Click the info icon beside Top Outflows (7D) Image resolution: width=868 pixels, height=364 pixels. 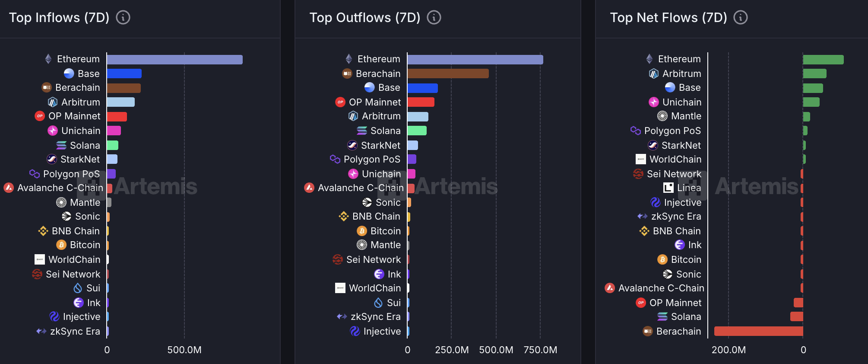click(434, 17)
